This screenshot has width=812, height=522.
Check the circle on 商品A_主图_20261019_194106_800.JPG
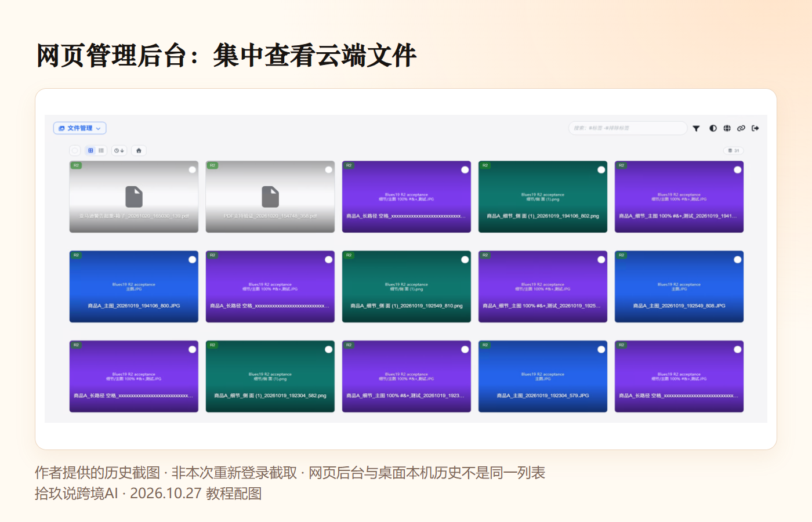193,260
